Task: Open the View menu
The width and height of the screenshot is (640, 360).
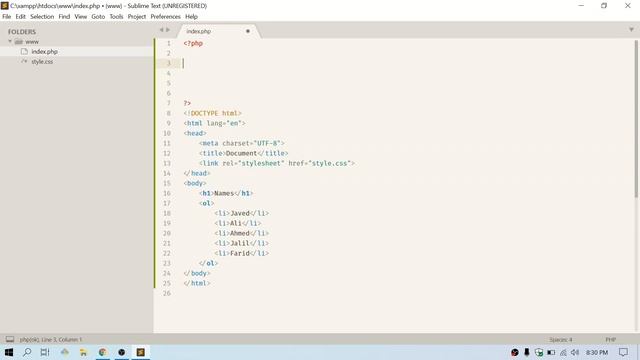Action: tap(80, 17)
